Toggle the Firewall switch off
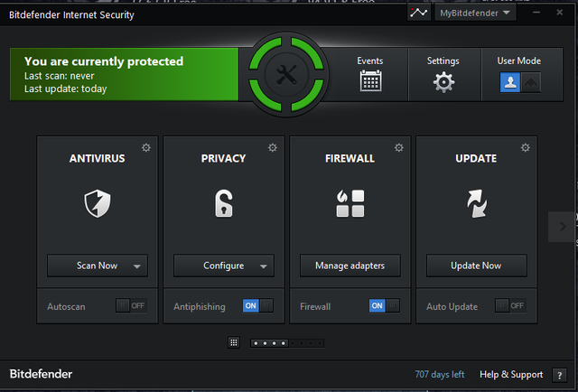This screenshot has width=578, height=392. point(385,305)
